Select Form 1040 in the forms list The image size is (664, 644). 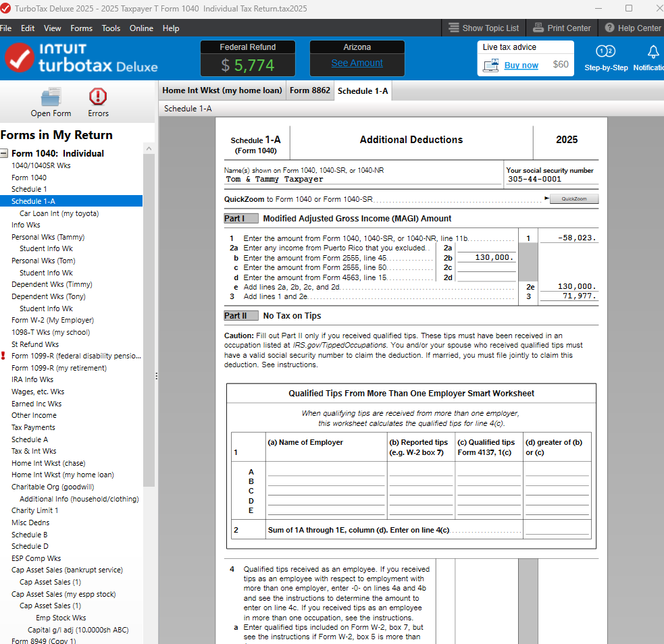pyautogui.click(x=29, y=178)
